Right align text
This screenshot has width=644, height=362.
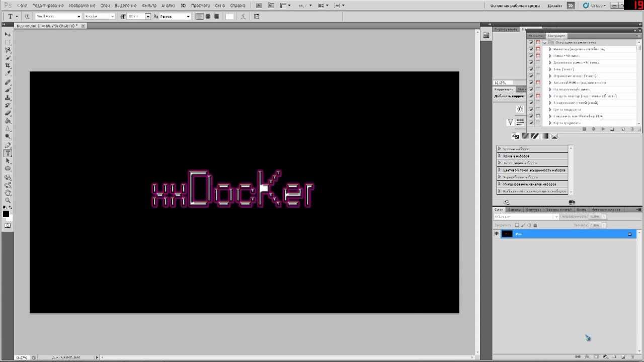click(216, 17)
